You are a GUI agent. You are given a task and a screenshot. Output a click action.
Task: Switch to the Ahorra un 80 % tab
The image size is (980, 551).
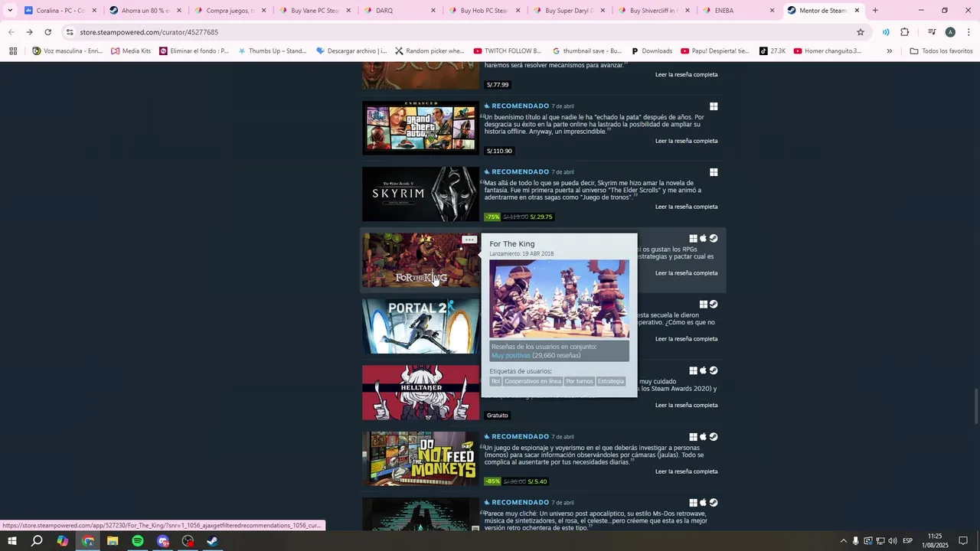tap(143, 11)
